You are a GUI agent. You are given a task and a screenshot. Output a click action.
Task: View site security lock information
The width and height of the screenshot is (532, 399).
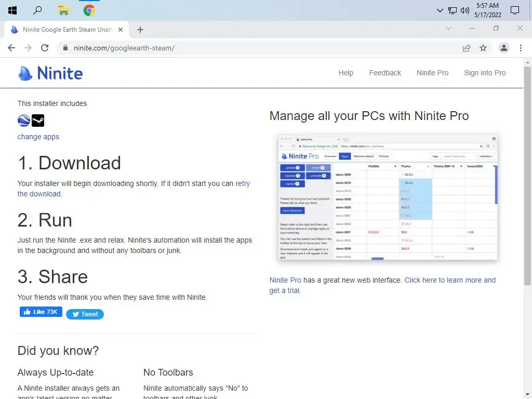(x=65, y=48)
